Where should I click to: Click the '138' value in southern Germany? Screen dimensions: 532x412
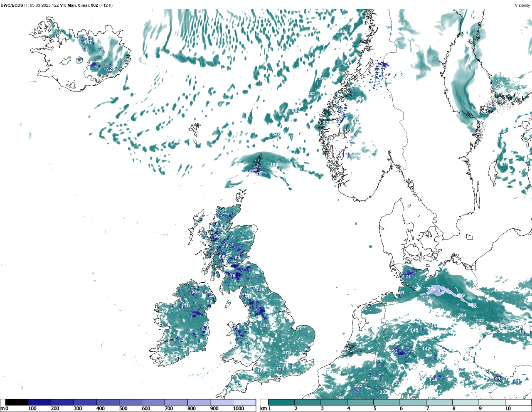pyautogui.click(x=433, y=379)
